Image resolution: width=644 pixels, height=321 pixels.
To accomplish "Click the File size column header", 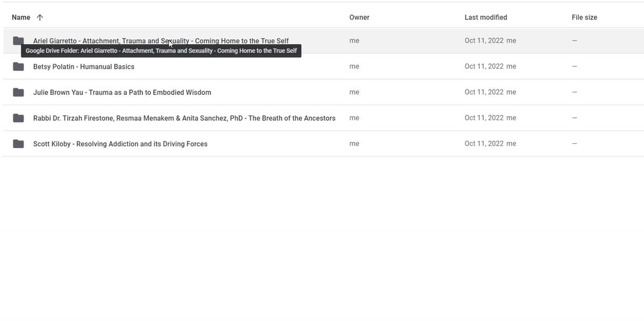I will click(584, 18).
